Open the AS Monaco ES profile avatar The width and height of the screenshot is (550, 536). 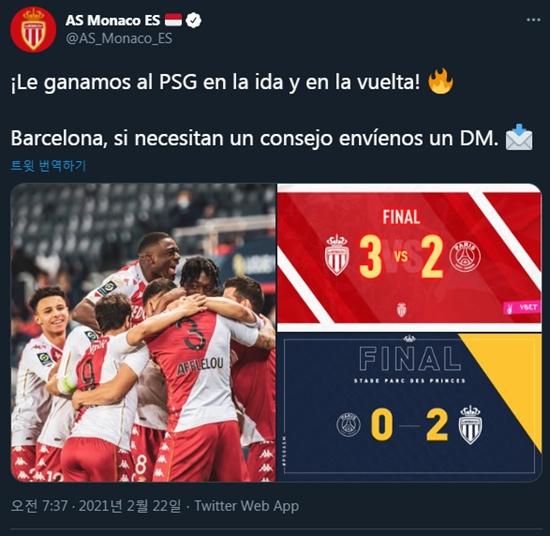coord(33,29)
